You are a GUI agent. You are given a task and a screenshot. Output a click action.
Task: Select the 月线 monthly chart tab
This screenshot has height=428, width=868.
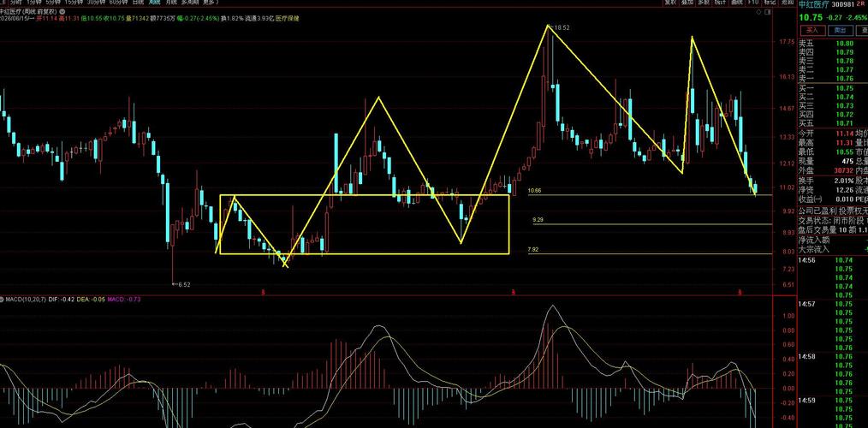(x=171, y=3)
